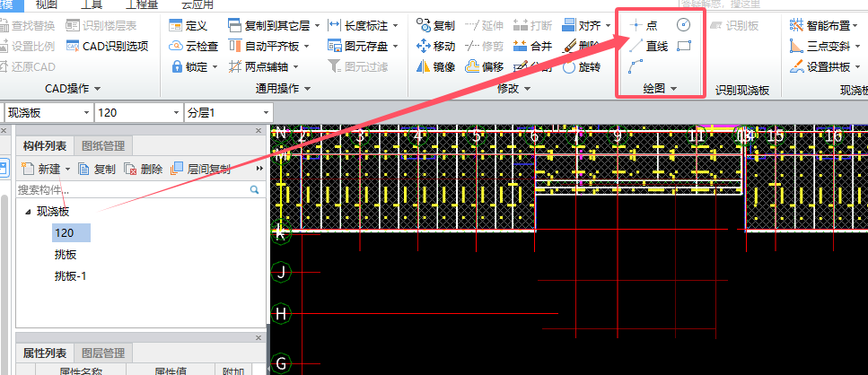Focus the 搜索构件 search field

[132, 189]
